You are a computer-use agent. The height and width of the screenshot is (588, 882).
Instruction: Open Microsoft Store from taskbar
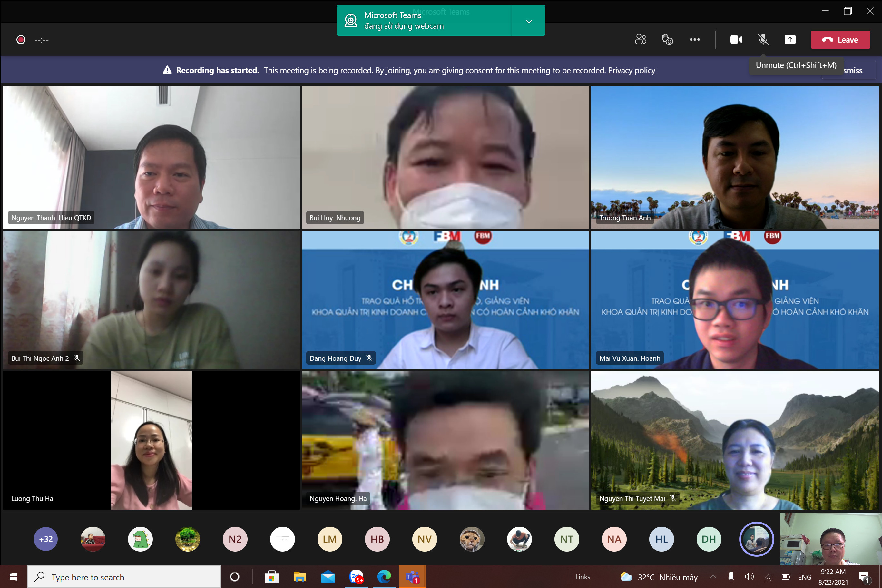tap(271, 577)
